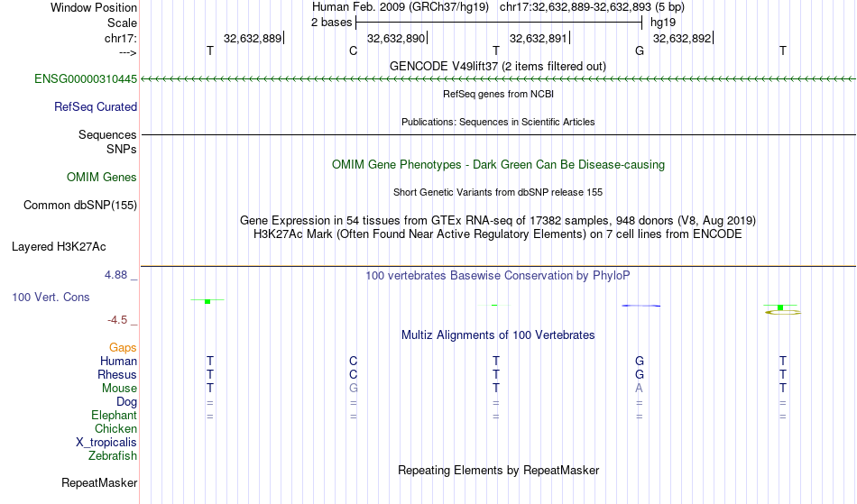
Task: Select the Mouse species label
Action: click(x=119, y=389)
